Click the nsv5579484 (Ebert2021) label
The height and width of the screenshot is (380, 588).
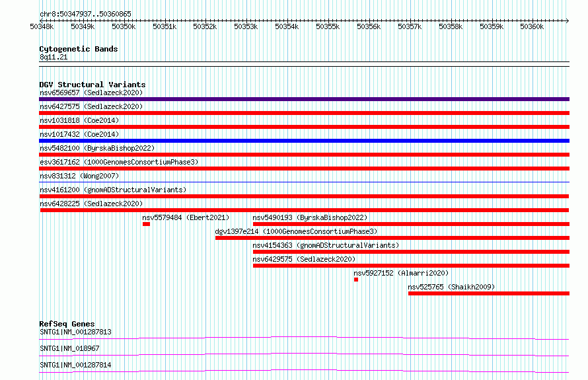pos(186,217)
